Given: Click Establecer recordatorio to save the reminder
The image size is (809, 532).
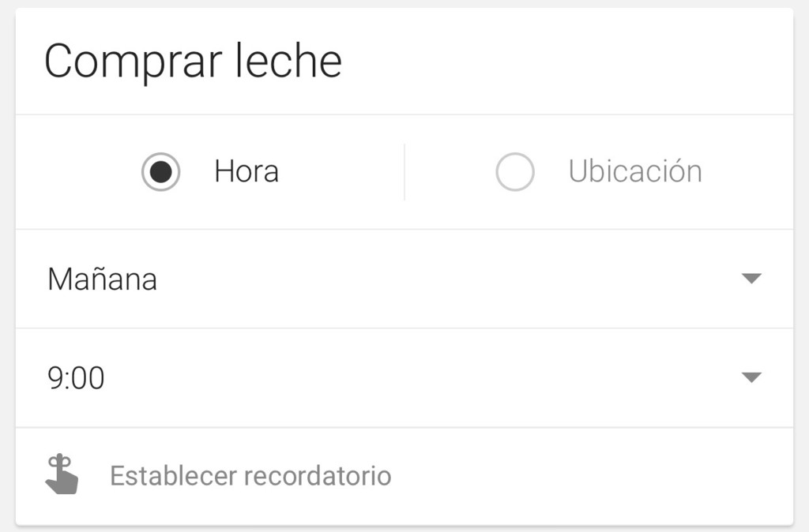Looking at the screenshot, I should click(x=249, y=474).
